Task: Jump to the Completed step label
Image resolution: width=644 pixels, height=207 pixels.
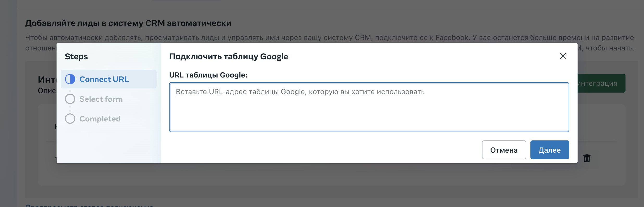Action: 100,119
